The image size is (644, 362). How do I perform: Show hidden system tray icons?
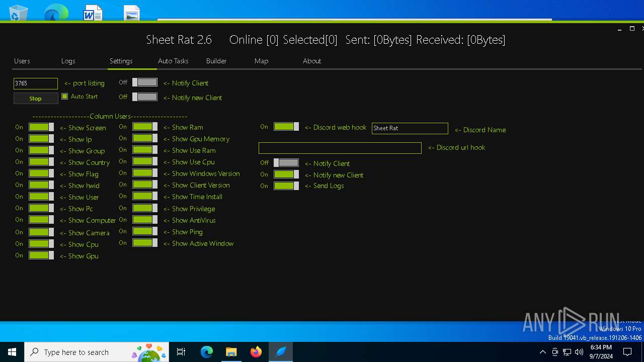click(542, 352)
